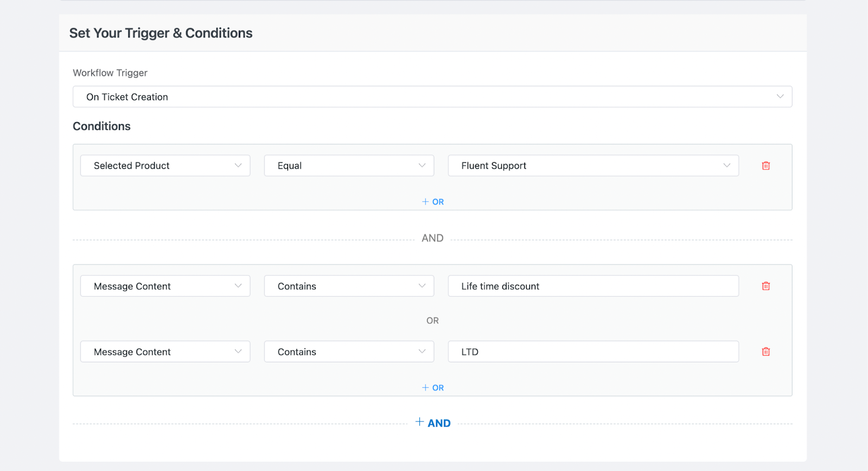Open the Equal operator dropdown
This screenshot has width=868, height=471.
click(x=348, y=166)
